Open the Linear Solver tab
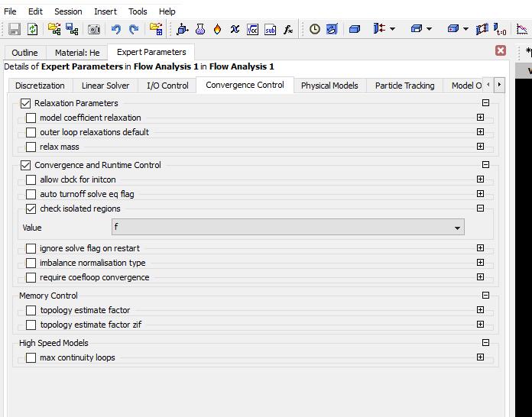 point(105,86)
